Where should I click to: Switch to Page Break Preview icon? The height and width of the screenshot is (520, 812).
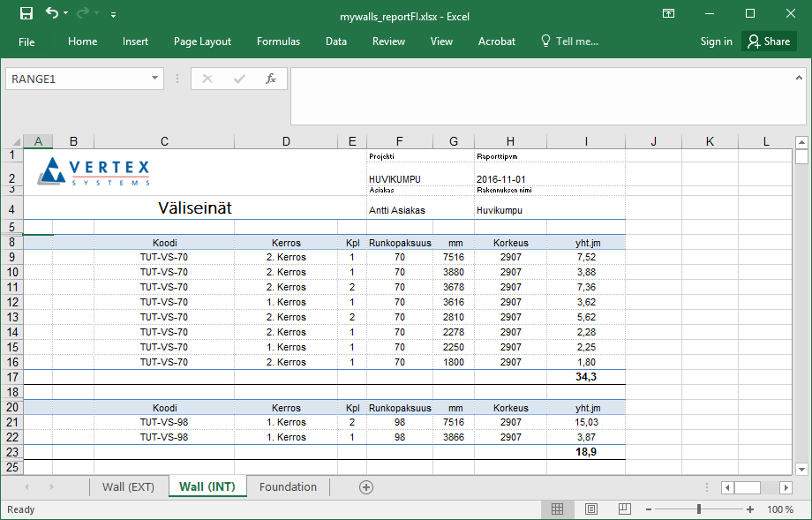click(625, 509)
